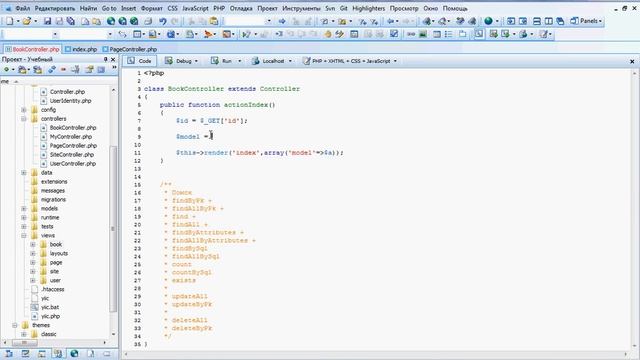Click the Code view icon

click(x=131, y=61)
